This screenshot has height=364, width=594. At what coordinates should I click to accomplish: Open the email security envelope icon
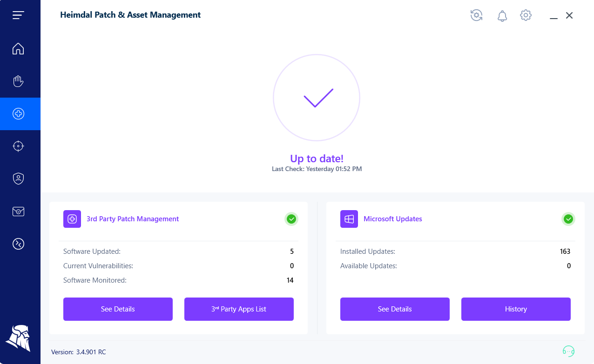click(18, 212)
